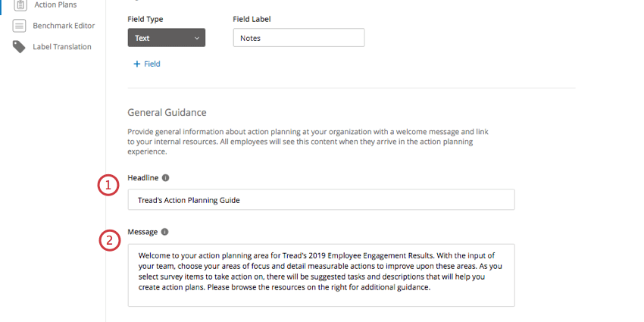This screenshot has width=644, height=322.
Task: Click the red circled number 1 marker
Action: coord(108,185)
